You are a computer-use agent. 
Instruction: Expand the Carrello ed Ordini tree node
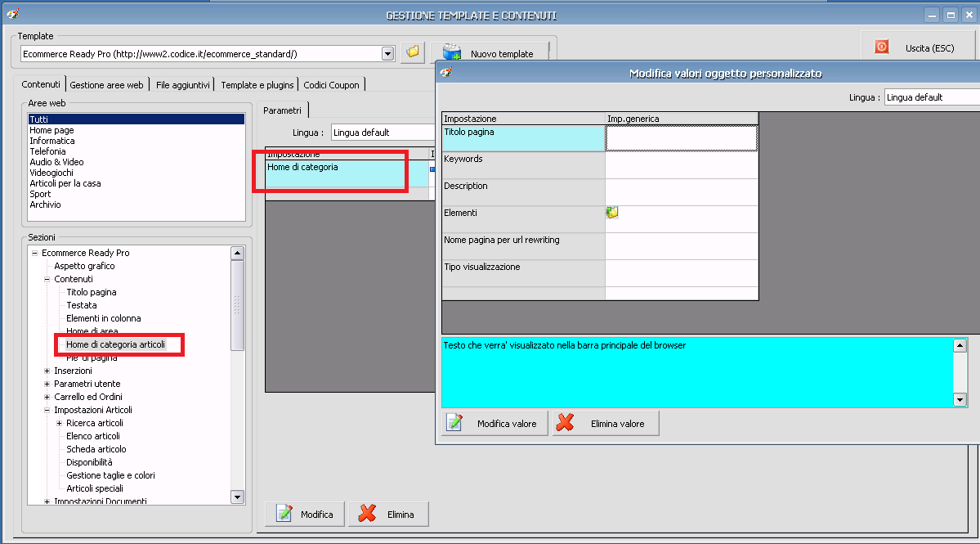coord(47,397)
